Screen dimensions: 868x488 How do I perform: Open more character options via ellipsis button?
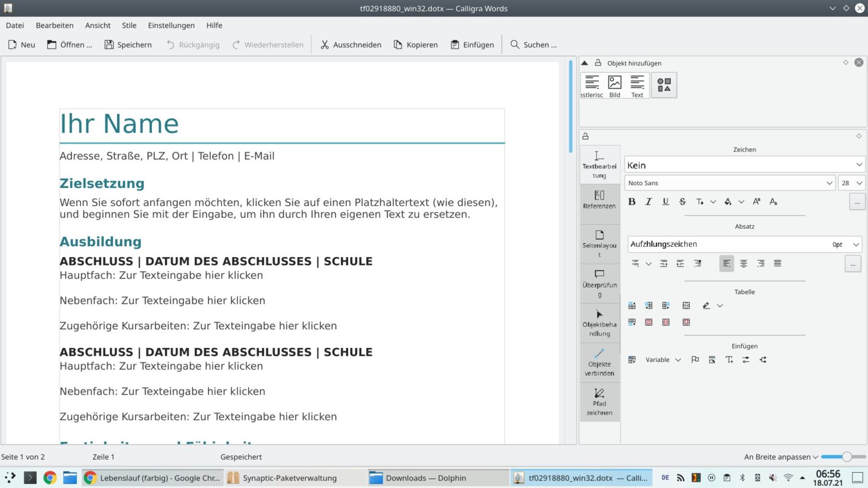coord(857,202)
